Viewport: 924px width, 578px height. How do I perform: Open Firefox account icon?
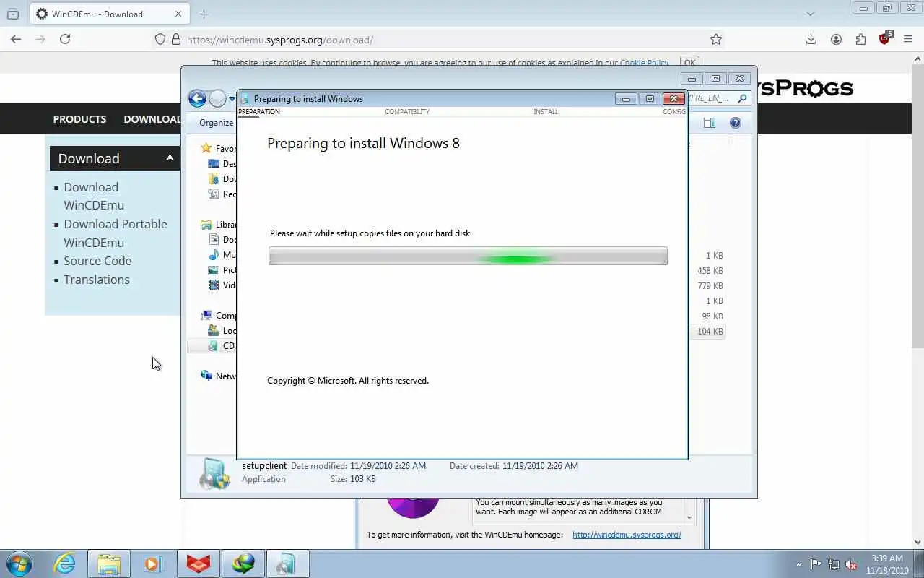click(836, 39)
